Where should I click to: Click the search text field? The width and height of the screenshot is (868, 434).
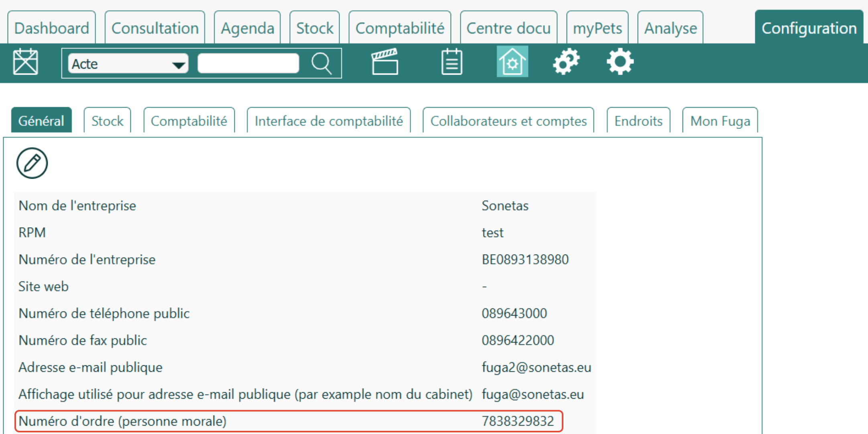coord(248,63)
